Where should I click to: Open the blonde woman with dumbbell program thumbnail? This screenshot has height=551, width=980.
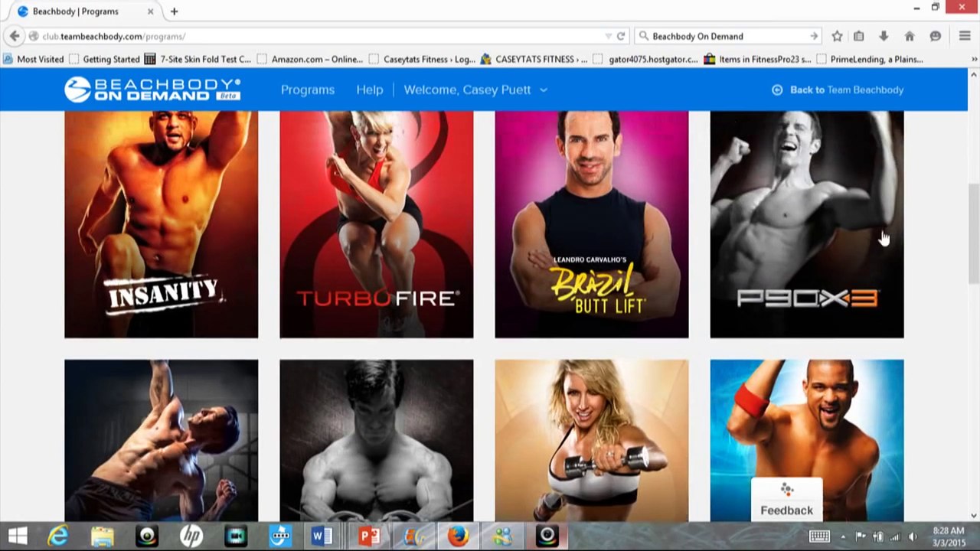click(x=592, y=441)
